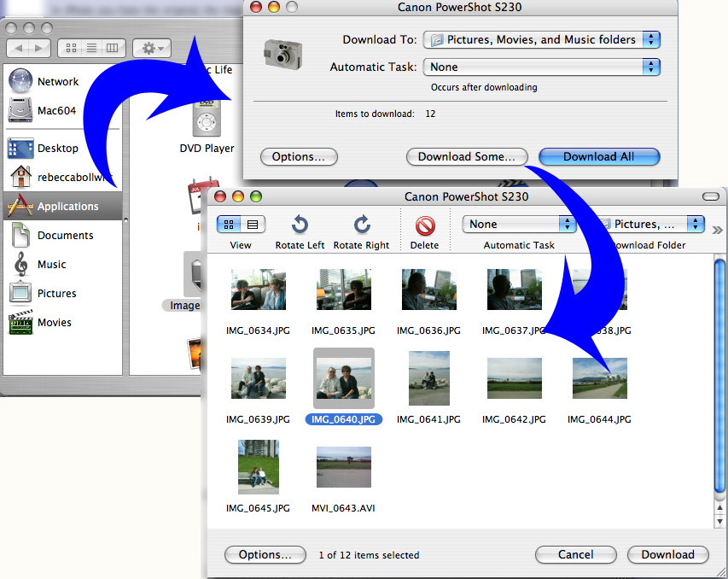Image resolution: width=728 pixels, height=579 pixels.
Task: Click the "1 of 12 items selected" status text
Action: tap(369, 555)
